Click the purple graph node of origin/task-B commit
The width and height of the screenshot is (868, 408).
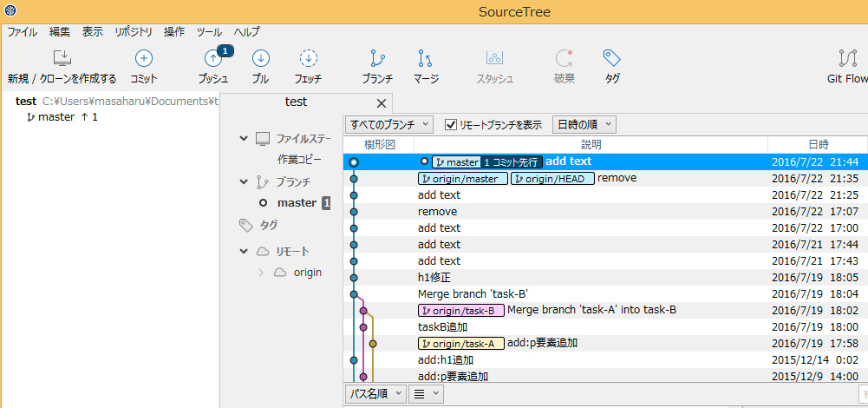[363, 311]
